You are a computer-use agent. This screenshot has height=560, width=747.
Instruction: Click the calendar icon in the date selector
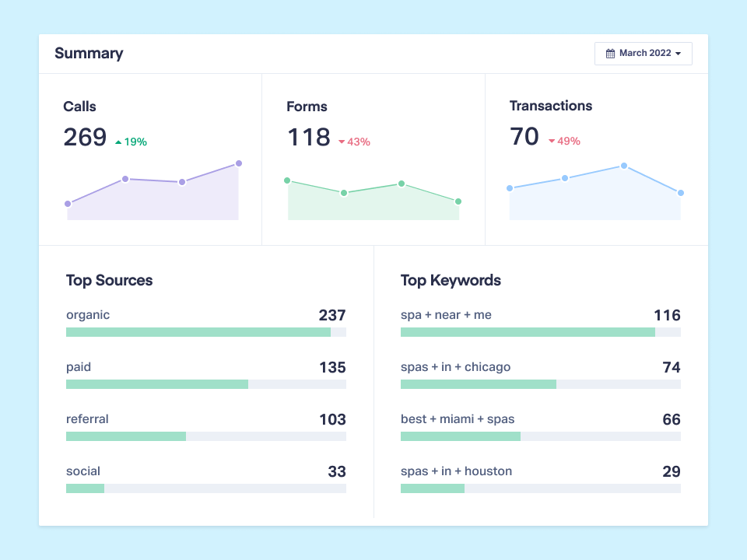click(610, 53)
